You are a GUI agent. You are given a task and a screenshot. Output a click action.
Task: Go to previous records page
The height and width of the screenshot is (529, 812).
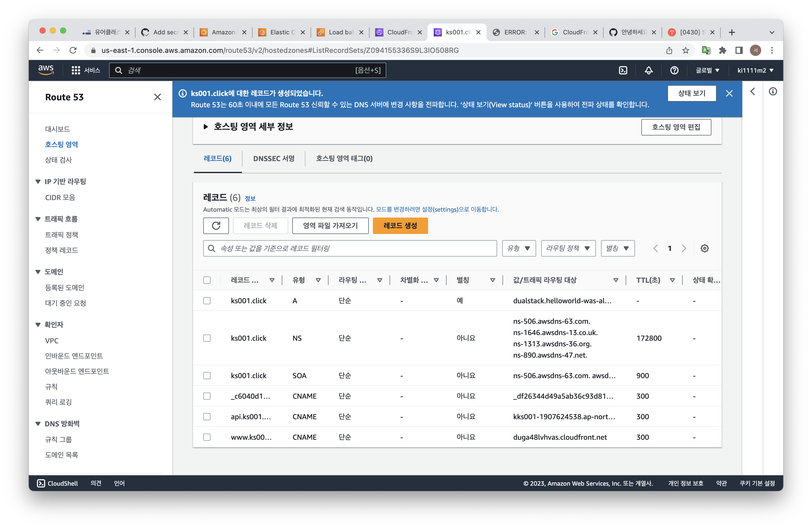[655, 248]
